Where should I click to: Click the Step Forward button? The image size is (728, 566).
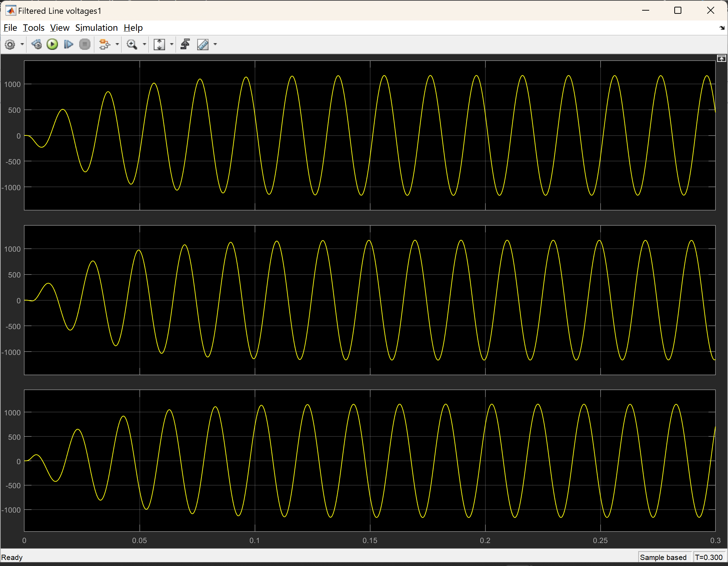tap(68, 45)
